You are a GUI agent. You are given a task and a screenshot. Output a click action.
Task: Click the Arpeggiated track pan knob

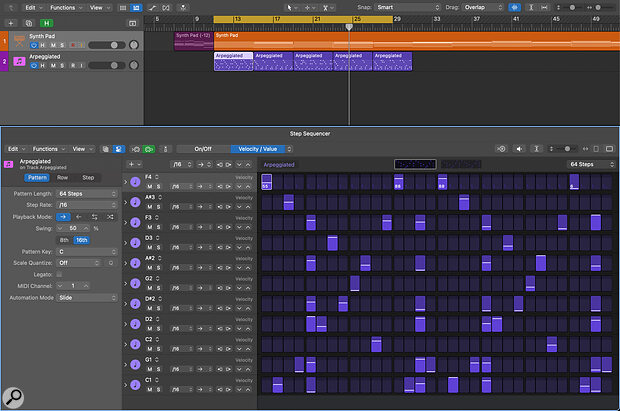[134, 65]
